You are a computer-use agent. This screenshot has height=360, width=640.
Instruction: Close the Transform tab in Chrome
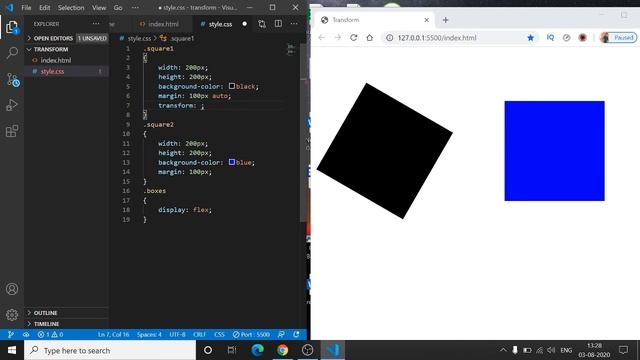click(x=426, y=20)
